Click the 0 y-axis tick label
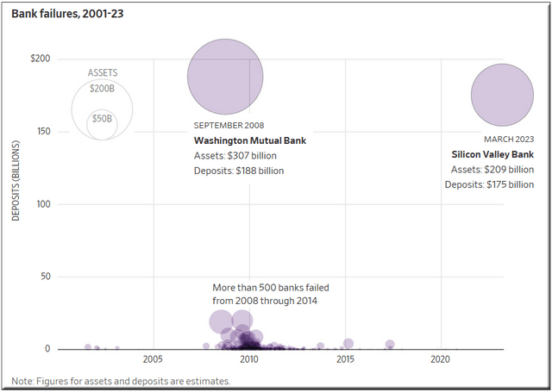Viewport: 552px width, 392px height. coord(47,349)
